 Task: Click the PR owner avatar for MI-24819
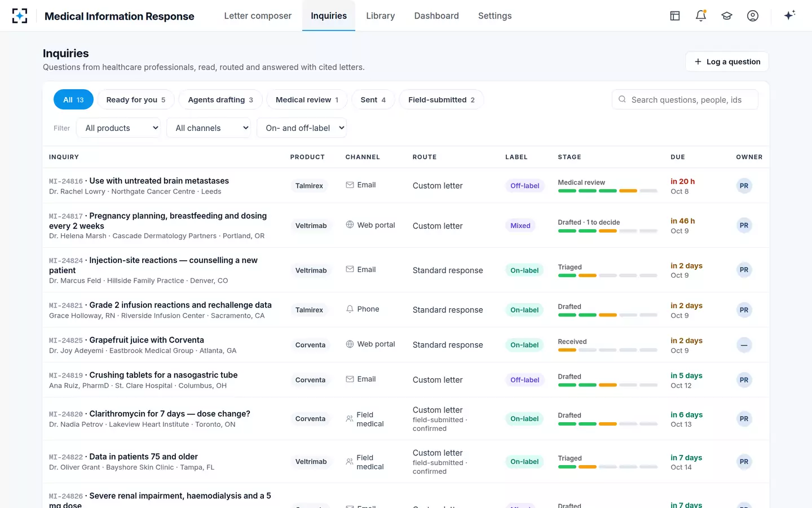point(744,380)
